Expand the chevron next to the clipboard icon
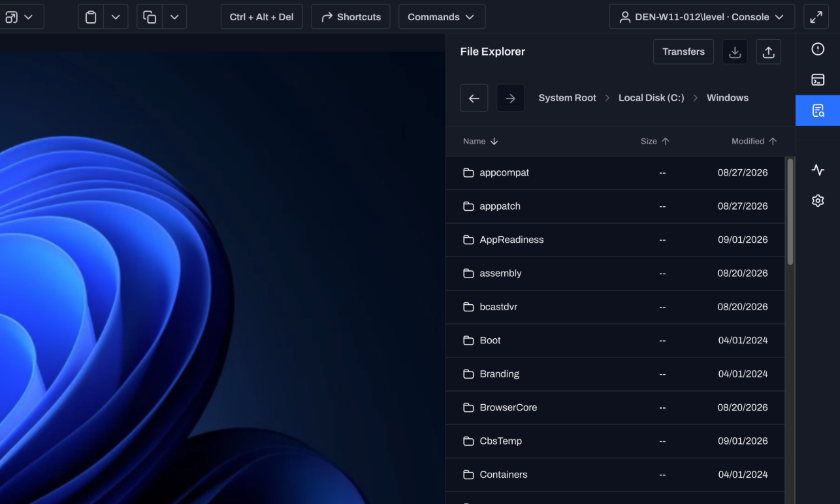 (x=116, y=17)
